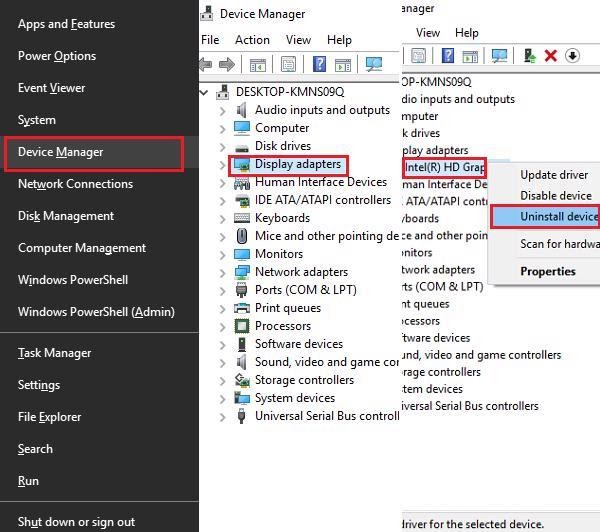Open Device Manager from the Win+X menu
The image size is (600, 532).
61,152
